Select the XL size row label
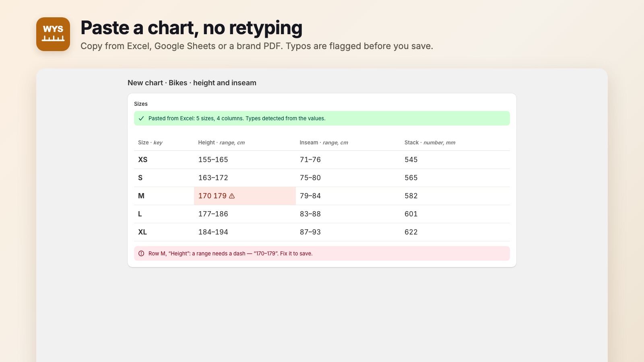Screen dimensions: 644x362 [x=142, y=232]
